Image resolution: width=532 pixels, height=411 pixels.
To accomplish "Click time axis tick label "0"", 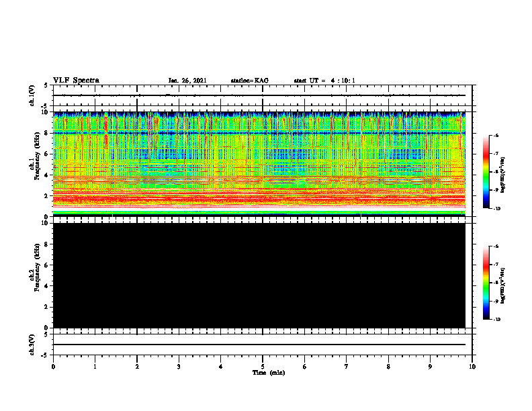I will (53, 367).
